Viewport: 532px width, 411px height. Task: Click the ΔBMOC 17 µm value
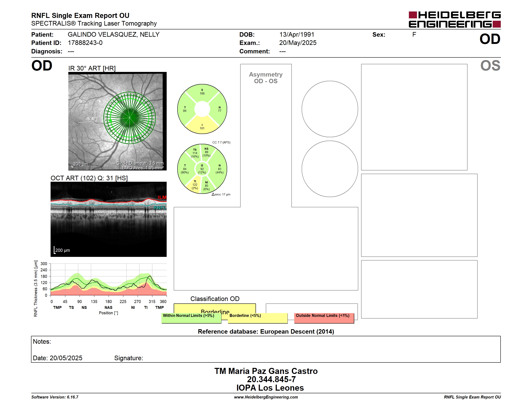(221, 194)
